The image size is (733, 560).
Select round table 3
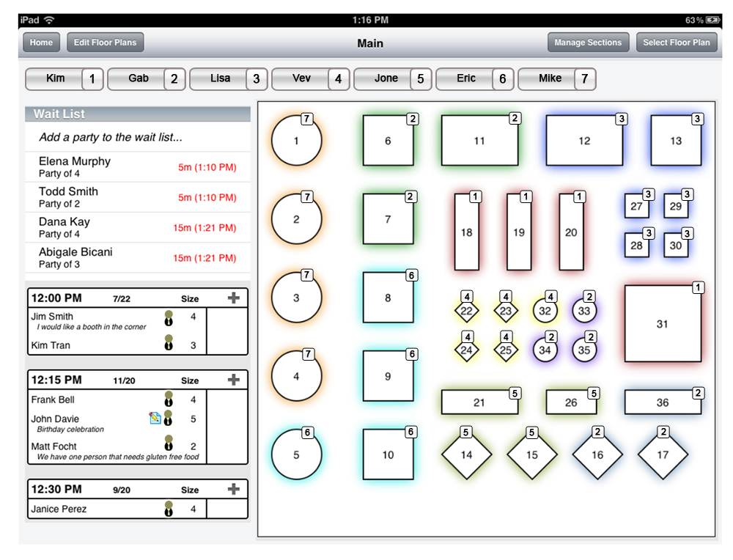point(296,298)
